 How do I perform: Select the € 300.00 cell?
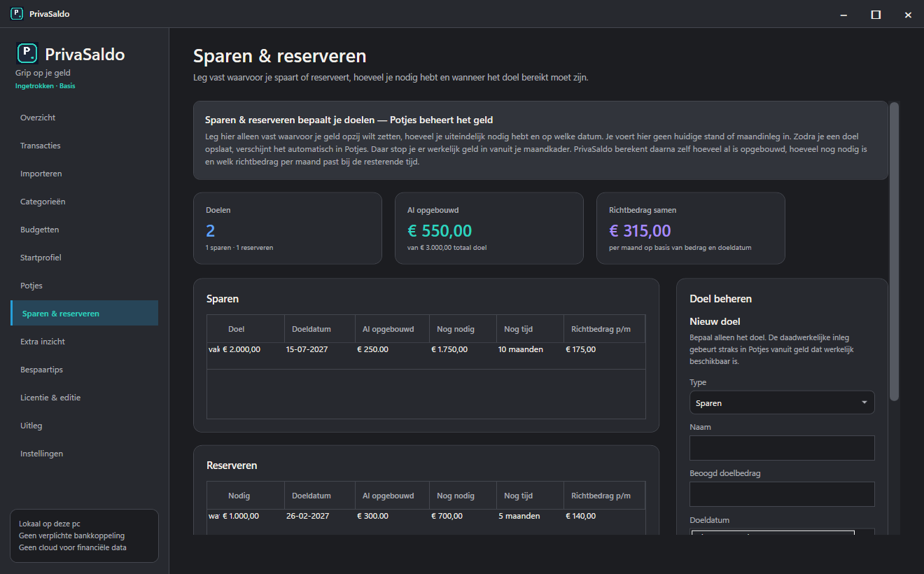[x=372, y=516]
